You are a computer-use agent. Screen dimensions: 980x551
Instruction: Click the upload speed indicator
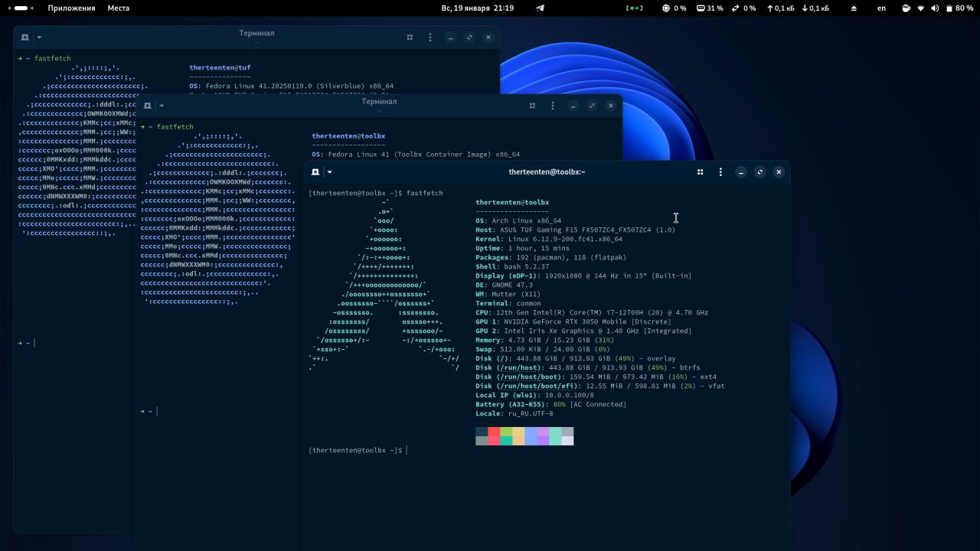click(781, 8)
